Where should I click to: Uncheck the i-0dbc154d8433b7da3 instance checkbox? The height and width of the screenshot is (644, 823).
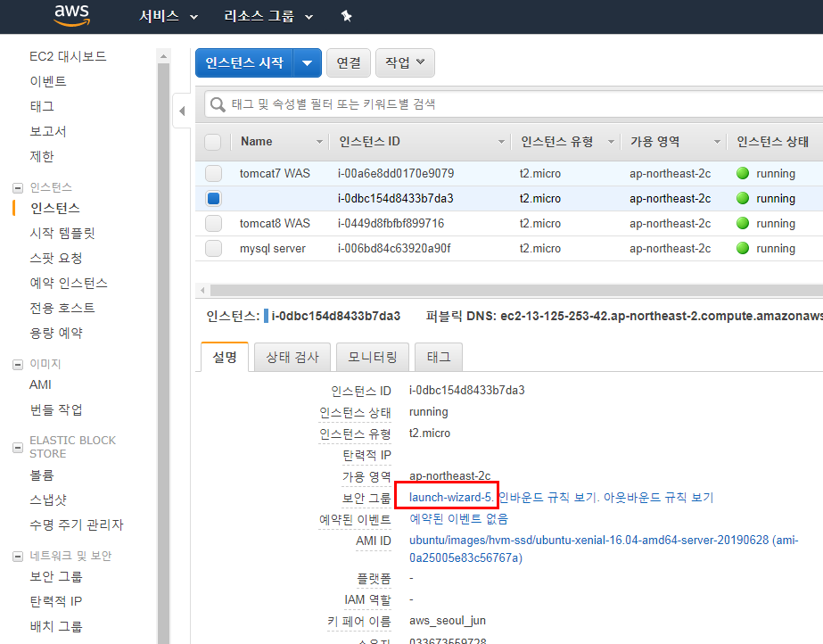(213, 198)
